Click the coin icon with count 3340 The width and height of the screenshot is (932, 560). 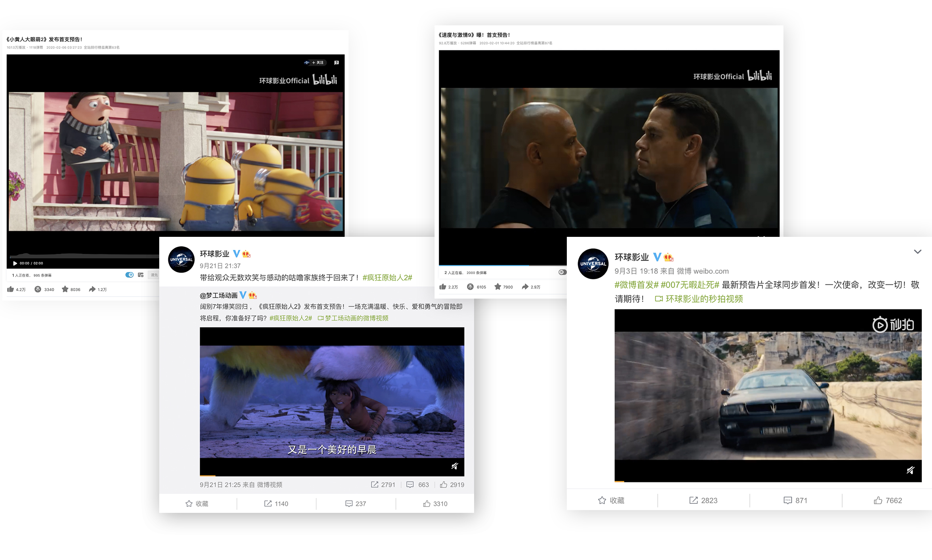pyautogui.click(x=38, y=289)
